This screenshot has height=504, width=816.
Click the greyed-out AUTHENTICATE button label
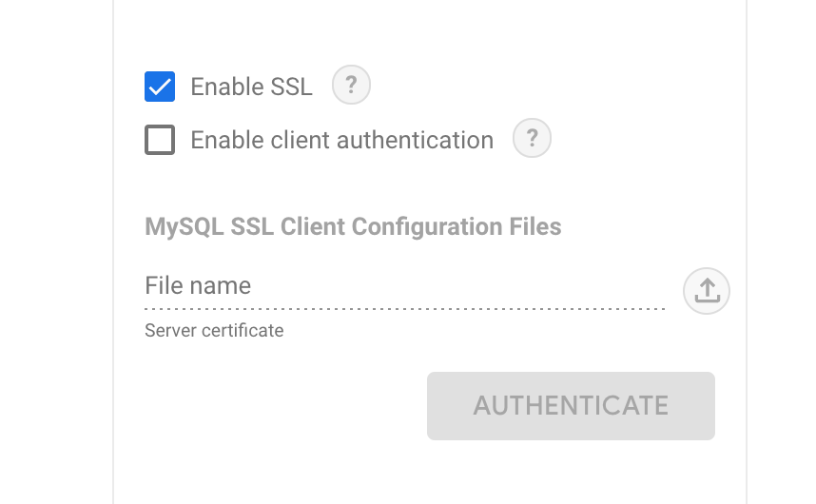[x=571, y=405]
